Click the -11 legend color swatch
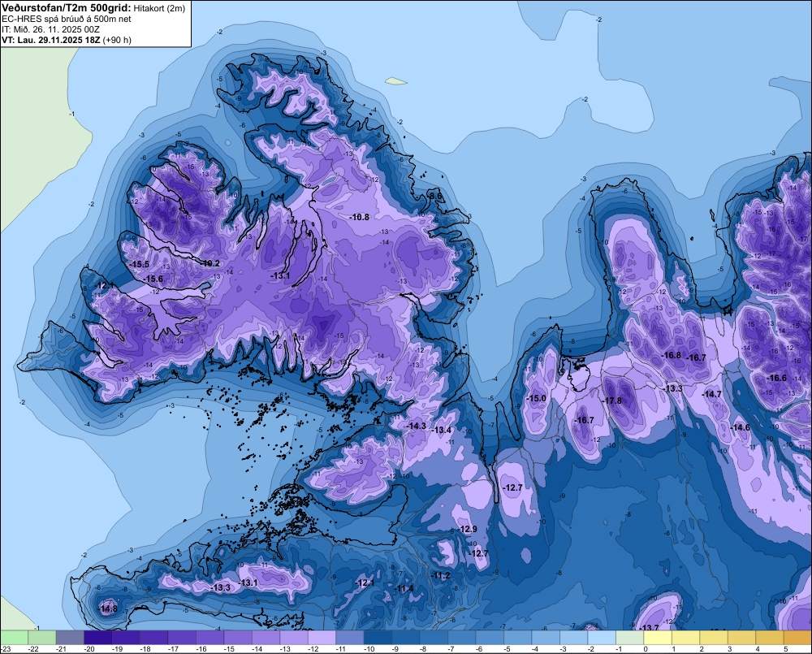 (x=349, y=638)
